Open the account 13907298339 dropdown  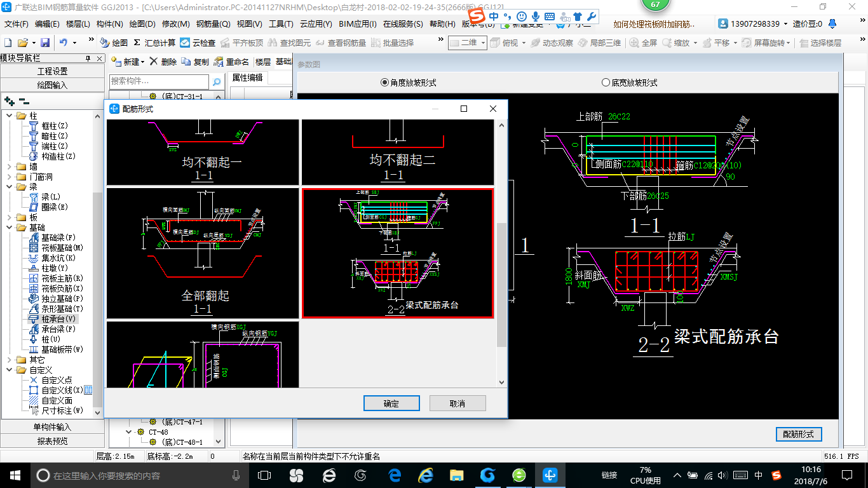(x=785, y=24)
